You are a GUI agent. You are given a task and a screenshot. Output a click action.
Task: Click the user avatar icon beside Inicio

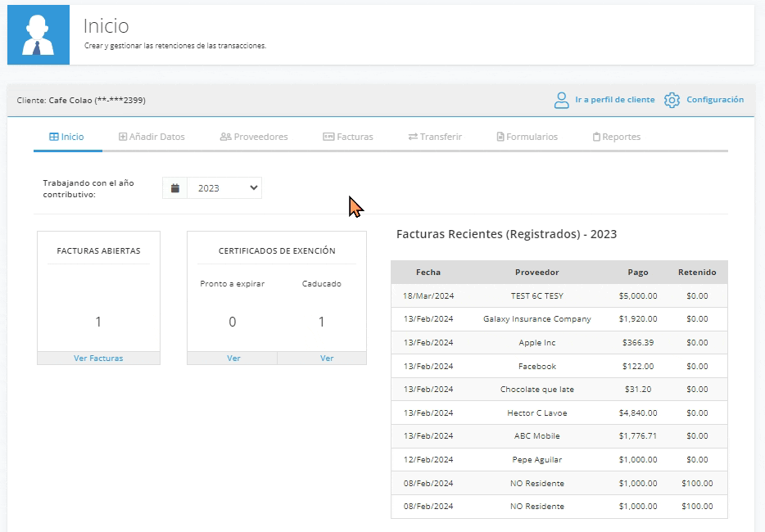point(38,34)
